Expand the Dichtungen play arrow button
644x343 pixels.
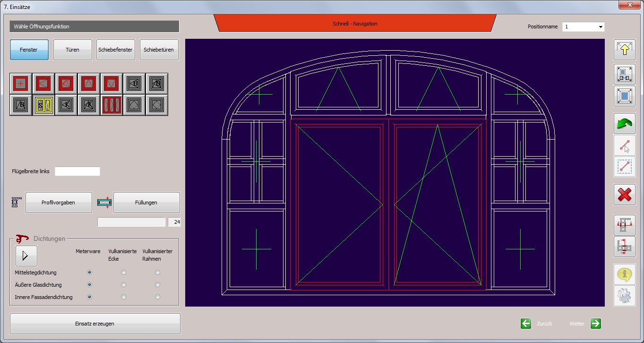coord(26,256)
